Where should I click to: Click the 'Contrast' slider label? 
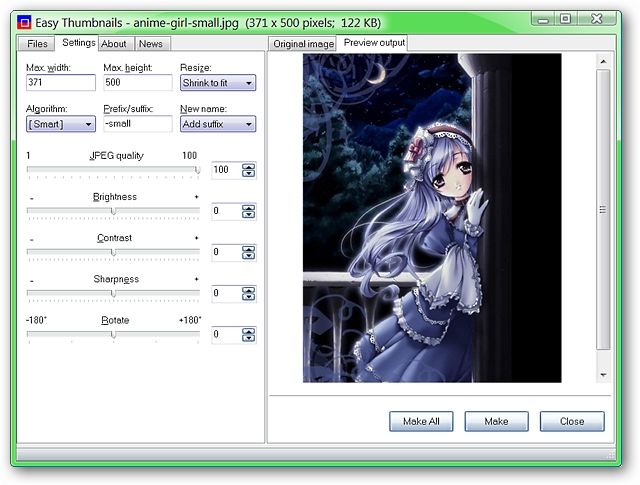(114, 238)
